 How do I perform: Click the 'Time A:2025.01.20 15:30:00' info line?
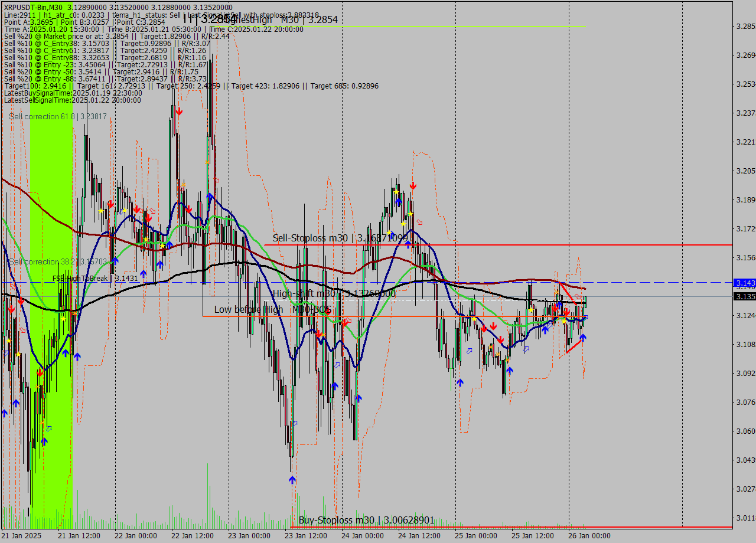(x=154, y=30)
